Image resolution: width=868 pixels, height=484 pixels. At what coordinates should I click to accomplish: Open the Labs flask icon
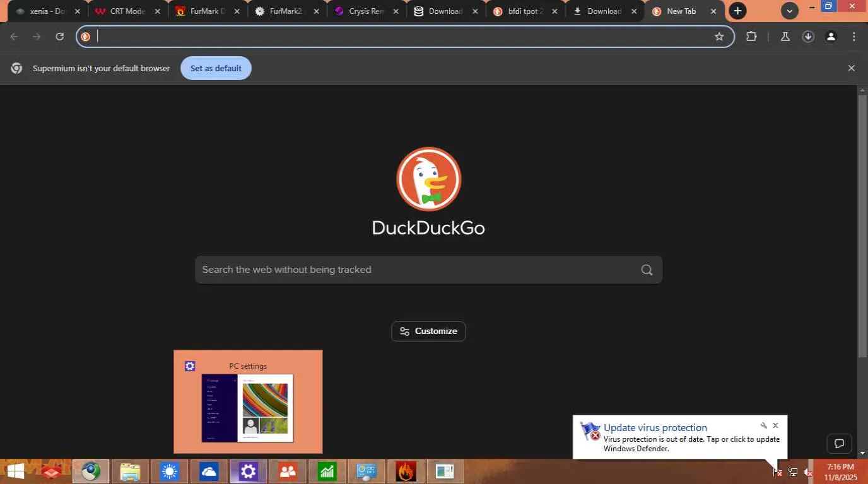[x=785, y=37]
